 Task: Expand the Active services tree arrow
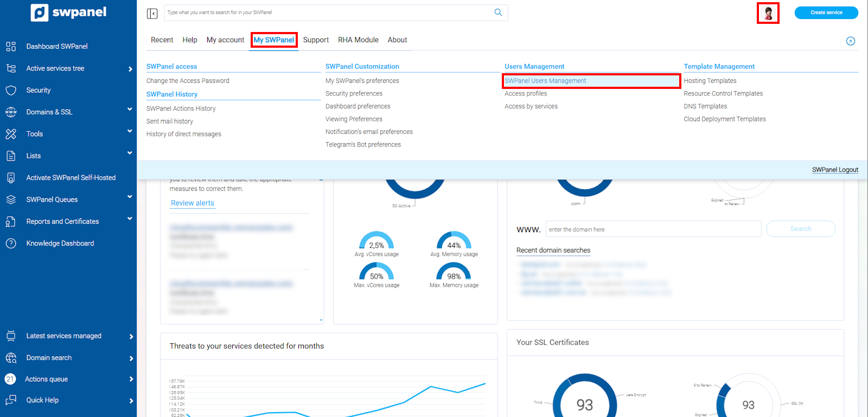click(x=130, y=69)
